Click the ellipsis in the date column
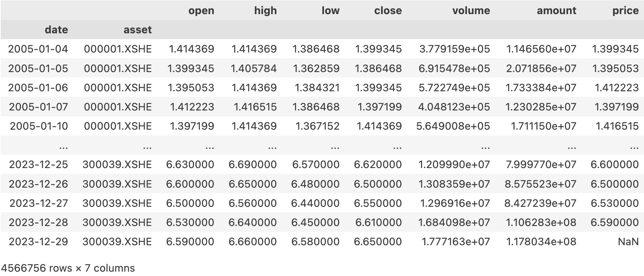The image size is (644, 276). coord(63,146)
